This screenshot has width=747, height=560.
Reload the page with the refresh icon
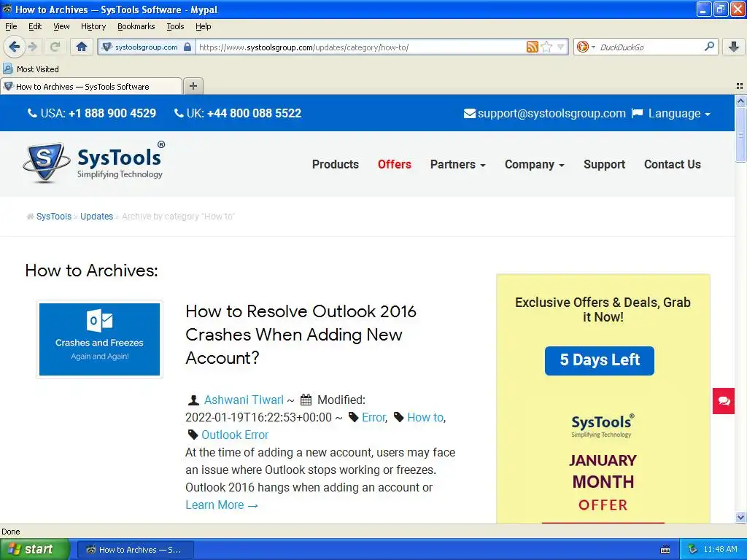(55, 47)
